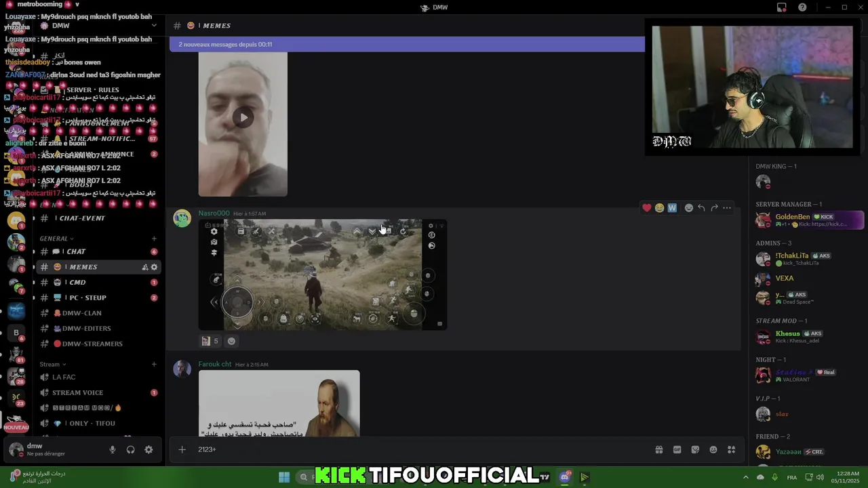This screenshot has height=488, width=868.
Task: Open the server with B icon
Action: (16, 333)
